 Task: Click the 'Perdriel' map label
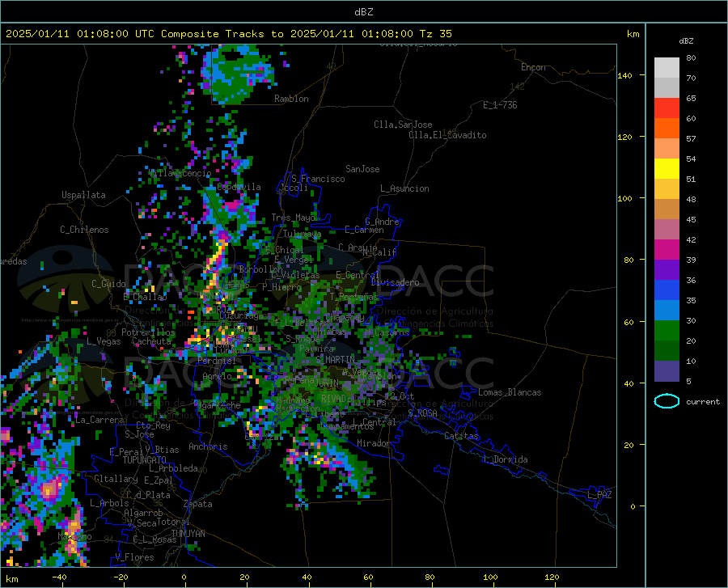click(217, 360)
